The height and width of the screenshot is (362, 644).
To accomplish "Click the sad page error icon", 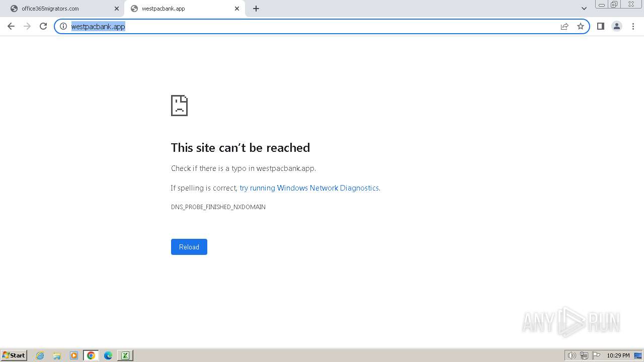I will [x=179, y=106].
